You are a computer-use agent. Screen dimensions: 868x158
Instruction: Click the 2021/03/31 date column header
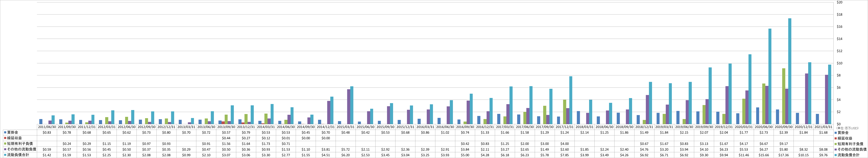tap(824, 127)
